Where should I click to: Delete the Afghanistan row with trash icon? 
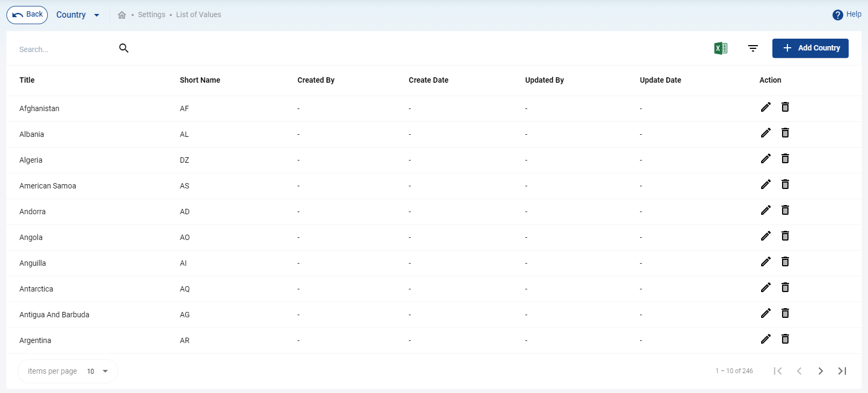click(785, 107)
